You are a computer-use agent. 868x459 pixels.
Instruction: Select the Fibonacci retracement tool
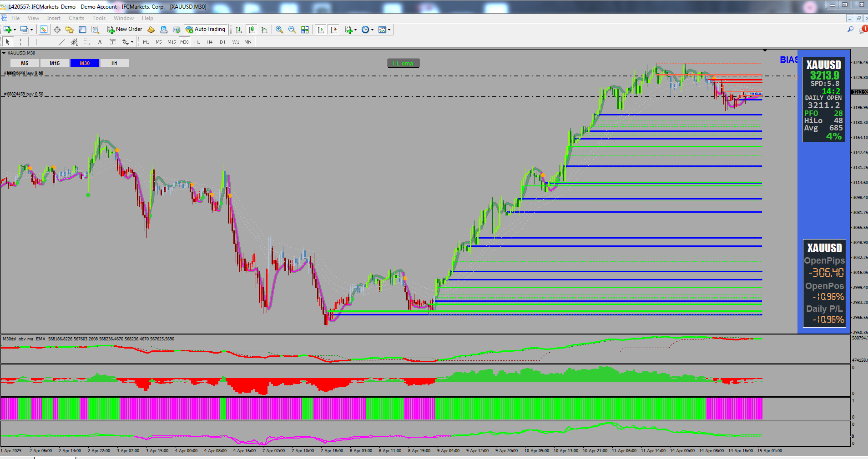(87, 42)
